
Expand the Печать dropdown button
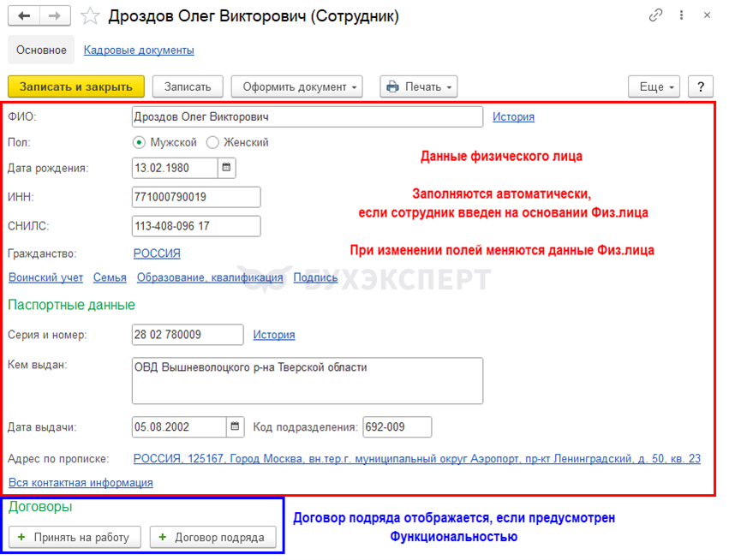pyautogui.click(x=418, y=86)
